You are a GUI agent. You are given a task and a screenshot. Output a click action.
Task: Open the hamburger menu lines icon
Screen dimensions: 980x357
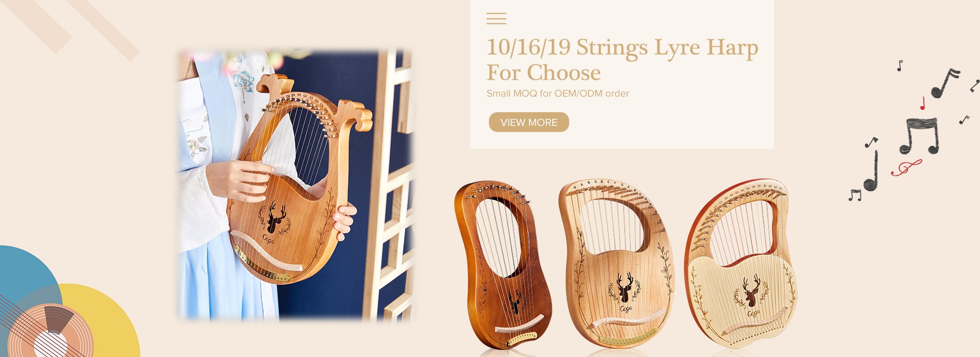[x=496, y=19]
